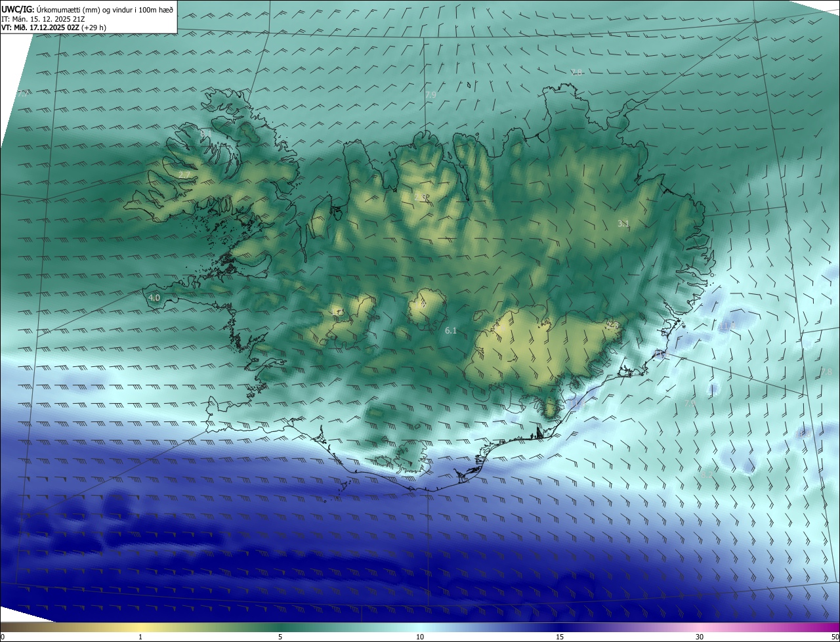Click the 8.1 value label over the Westfjords
The width and height of the screenshot is (840, 642).
[205, 134]
